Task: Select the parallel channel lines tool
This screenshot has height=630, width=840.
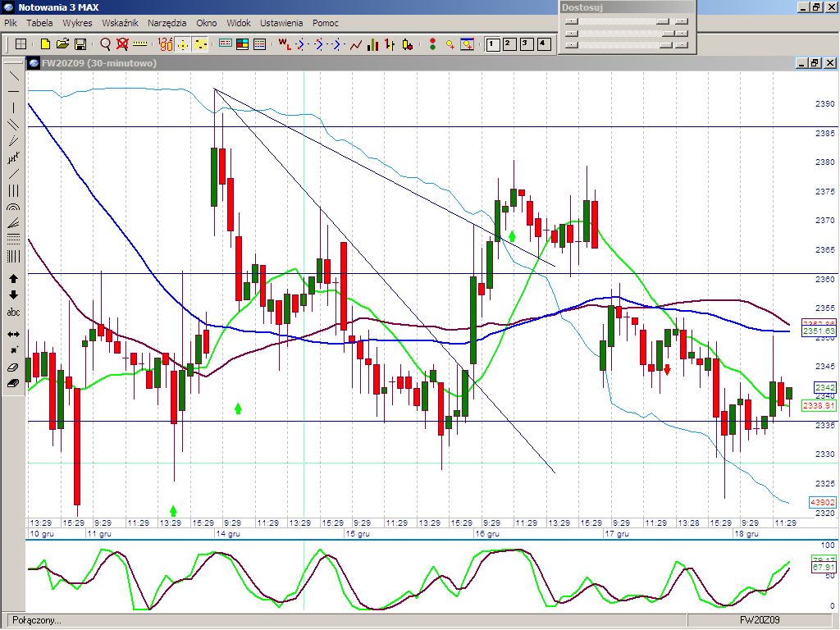Action: 13,125
